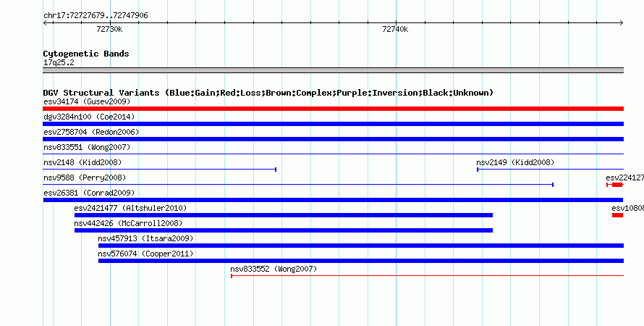Click the right arrowhead of the coordinate ruler
Viewport: 644px width, 326px height.
621,23
